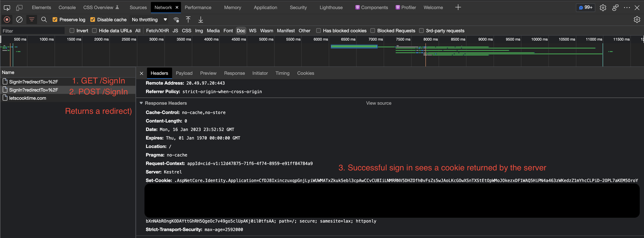Import HAR file upload arrow
644x238 pixels.
[188, 20]
